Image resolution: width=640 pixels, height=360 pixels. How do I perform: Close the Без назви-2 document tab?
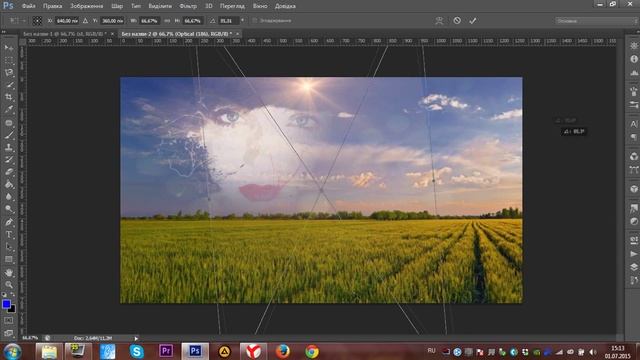pyautogui.click(x=237, y=34)
